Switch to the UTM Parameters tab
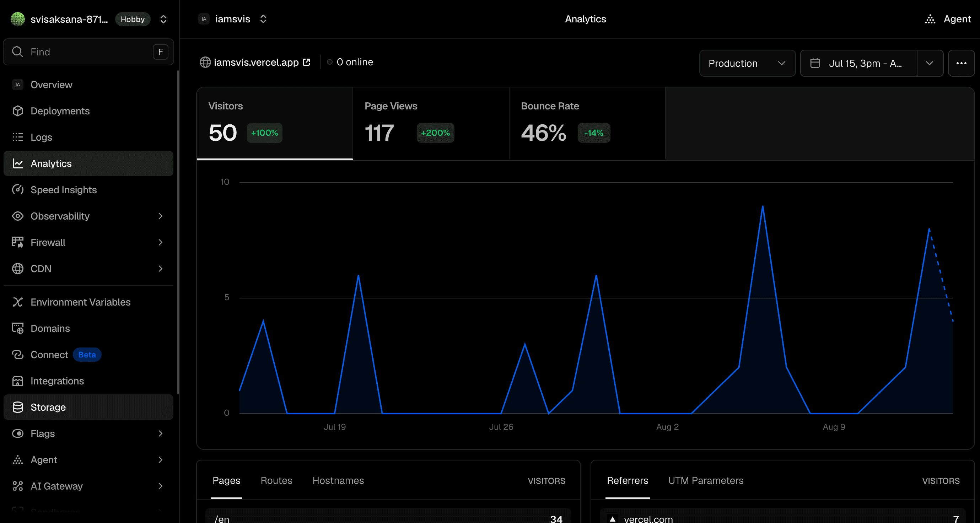Image resolution: width=980 pixels, height=523 pixels. (705, 480)
